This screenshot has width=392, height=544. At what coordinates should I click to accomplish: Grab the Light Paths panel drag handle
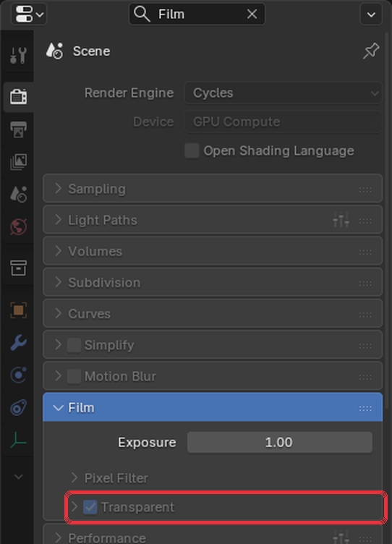pyautogui.click(x=365, y=221)
